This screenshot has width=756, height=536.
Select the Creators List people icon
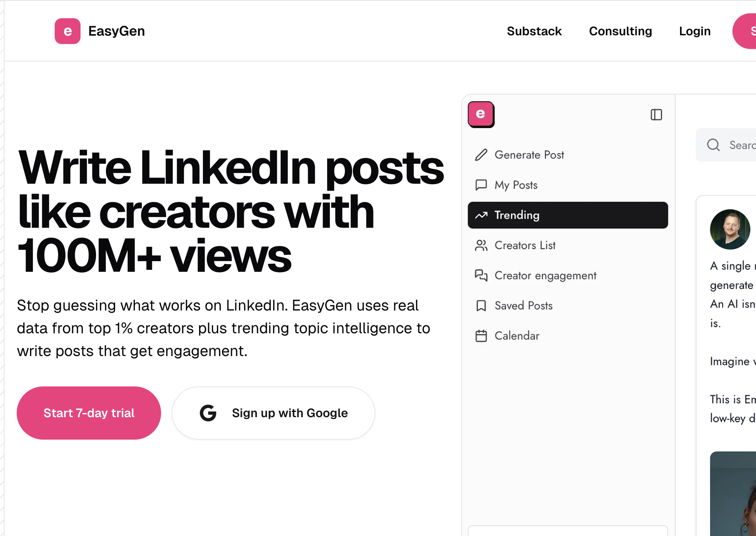[481, 246]
